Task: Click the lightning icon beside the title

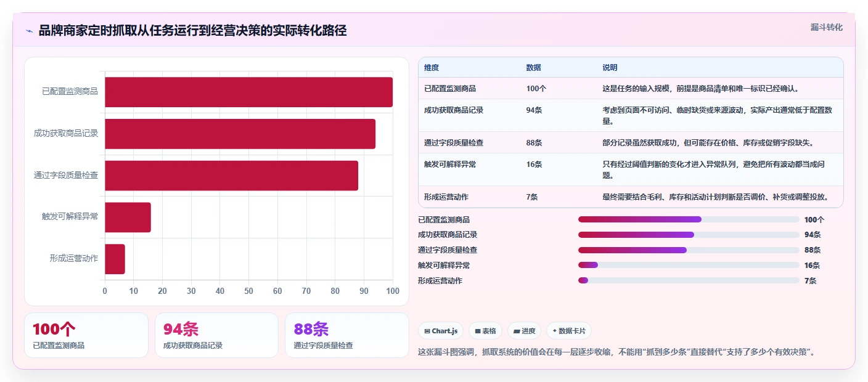Action: [x=29, y=31]
